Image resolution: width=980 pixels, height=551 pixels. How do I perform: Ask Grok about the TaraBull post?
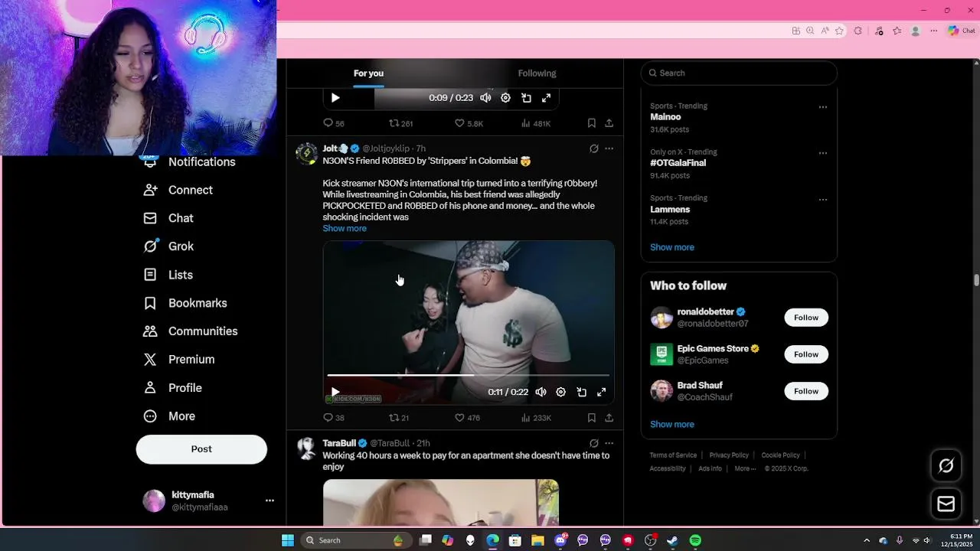click(593, 443)
